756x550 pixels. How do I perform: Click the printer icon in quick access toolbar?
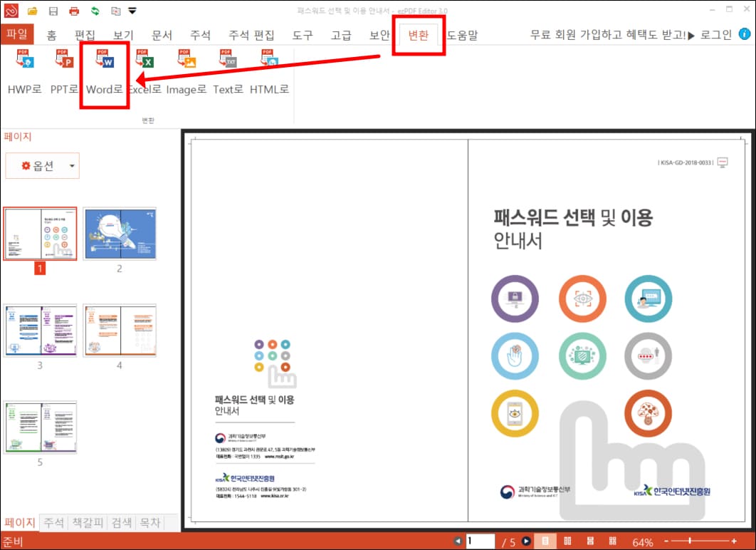click(74, 10)
